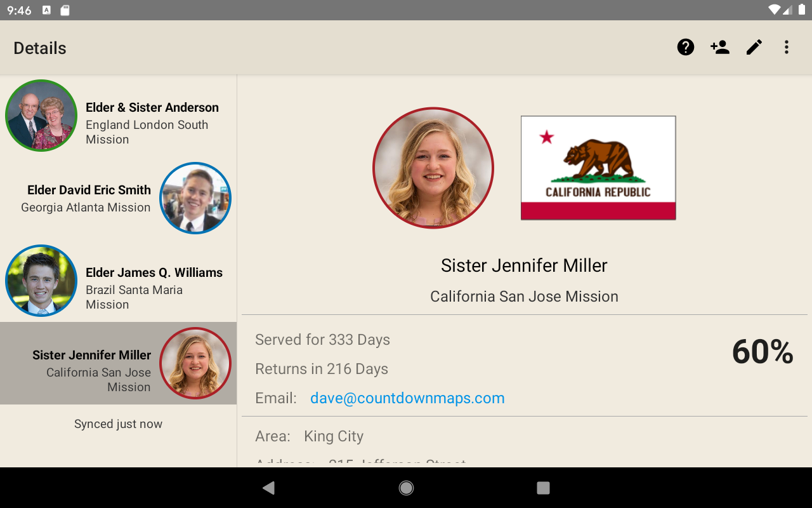Tap the 60% progress percentage
Screen dimensions: 812x508
[763, 352]
